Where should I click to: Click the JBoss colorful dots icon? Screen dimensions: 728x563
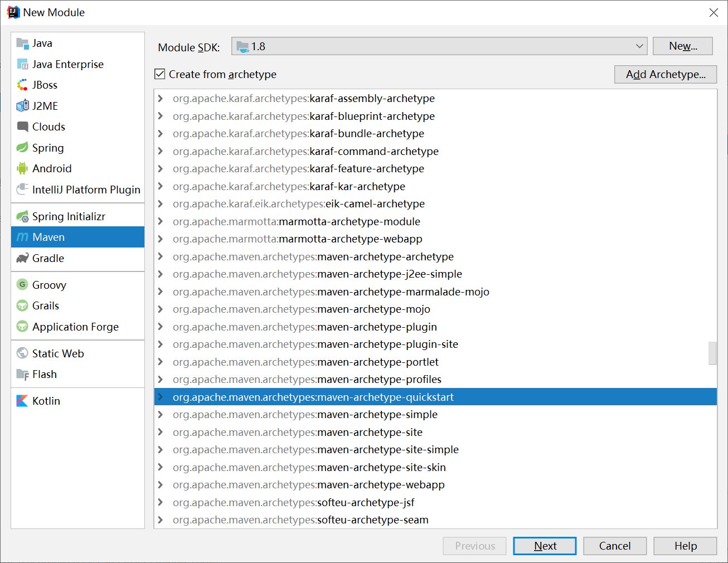[22, 85]
